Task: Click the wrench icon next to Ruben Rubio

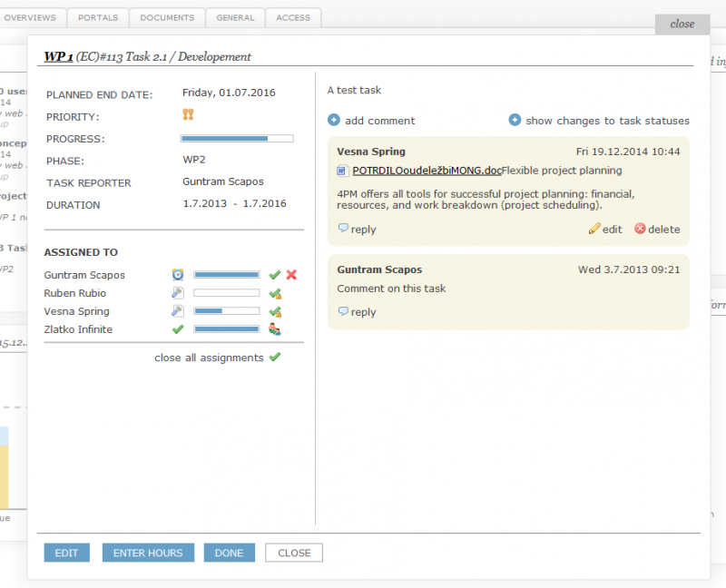Action: pyautogui.click(x=178, y=293)
